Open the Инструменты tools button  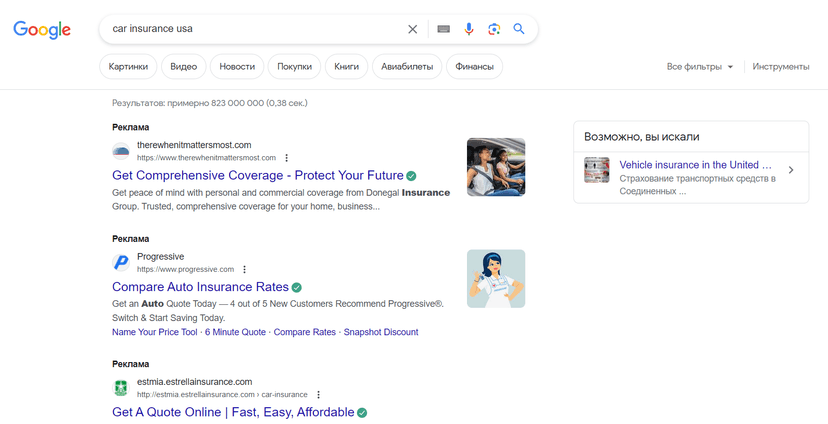tap(780, 67)
